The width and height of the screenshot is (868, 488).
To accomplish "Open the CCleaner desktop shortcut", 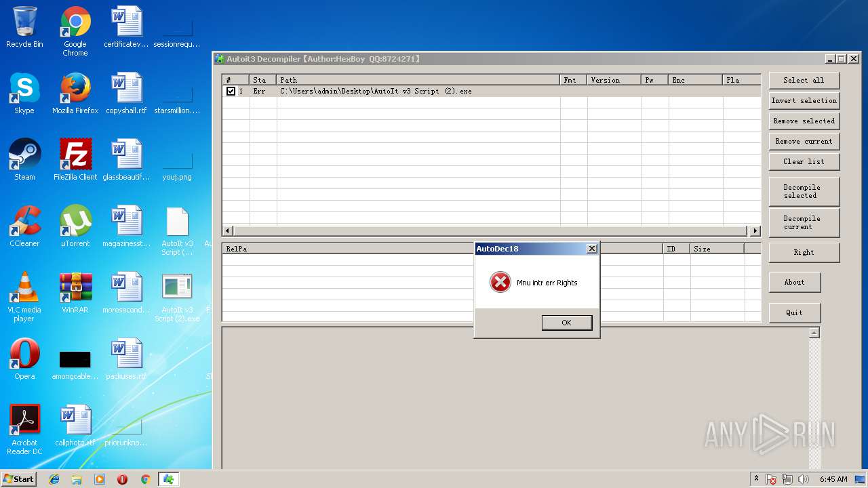I will click(24, 227).
